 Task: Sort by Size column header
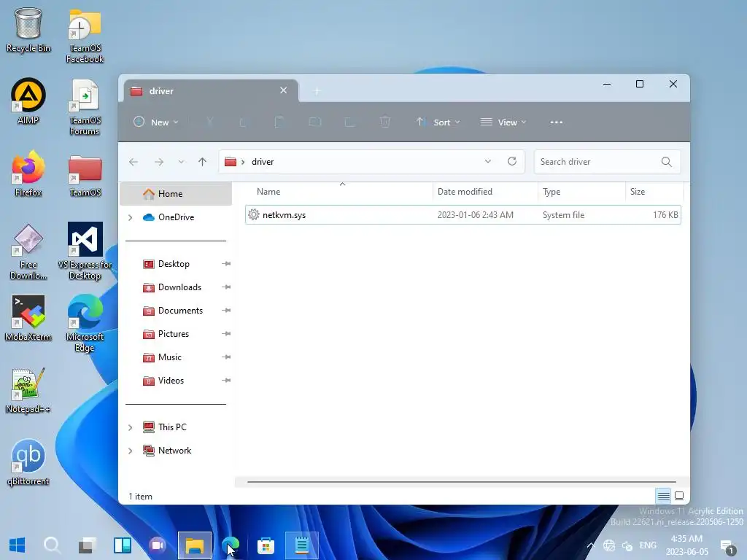(x=654, y=192)
